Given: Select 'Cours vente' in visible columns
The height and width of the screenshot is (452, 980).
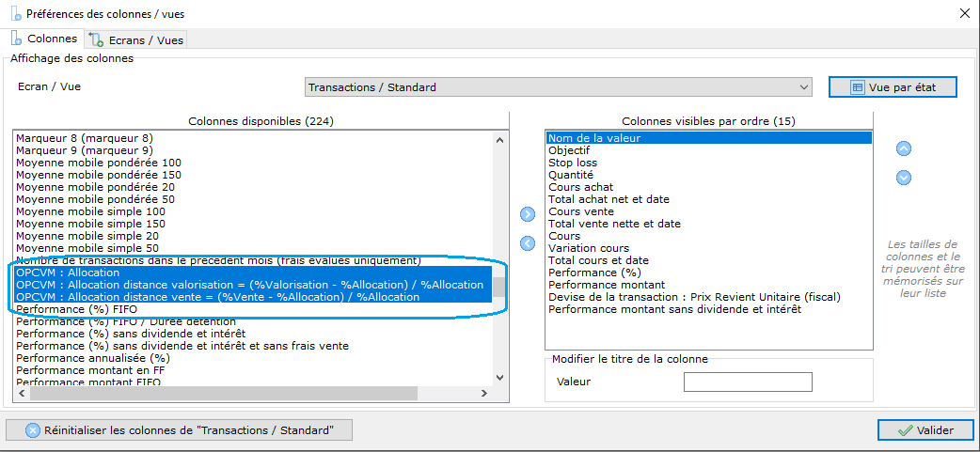Looking at the screenshot, I should tap(709, 211).
